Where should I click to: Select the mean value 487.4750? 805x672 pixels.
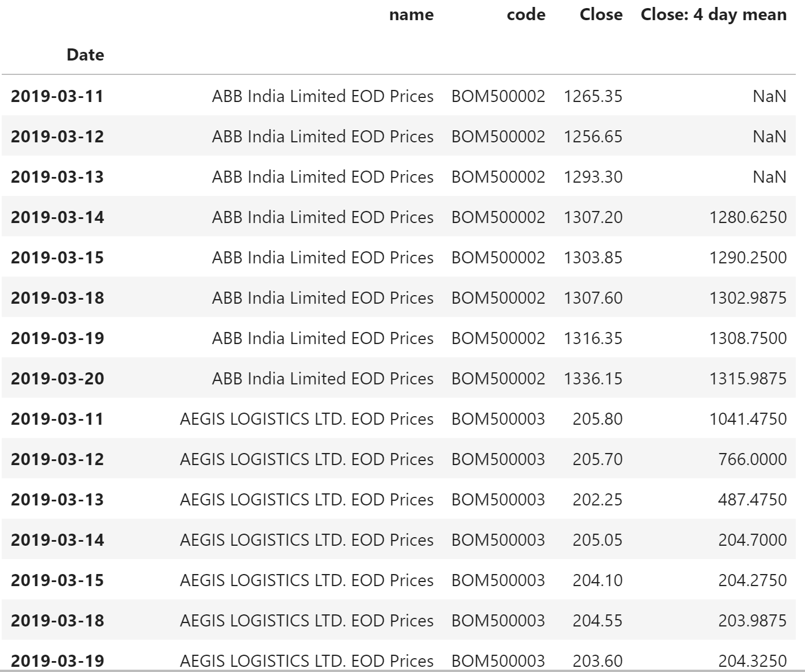pos(752,500)
